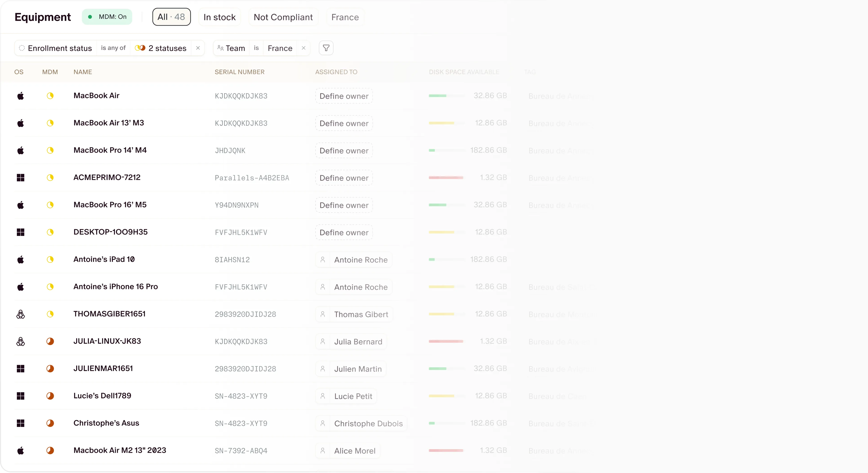Click the yellow MDM status icon for Antoine's iPad 10
This screenshot has height=473, width=868.
(x=50, y=259)
